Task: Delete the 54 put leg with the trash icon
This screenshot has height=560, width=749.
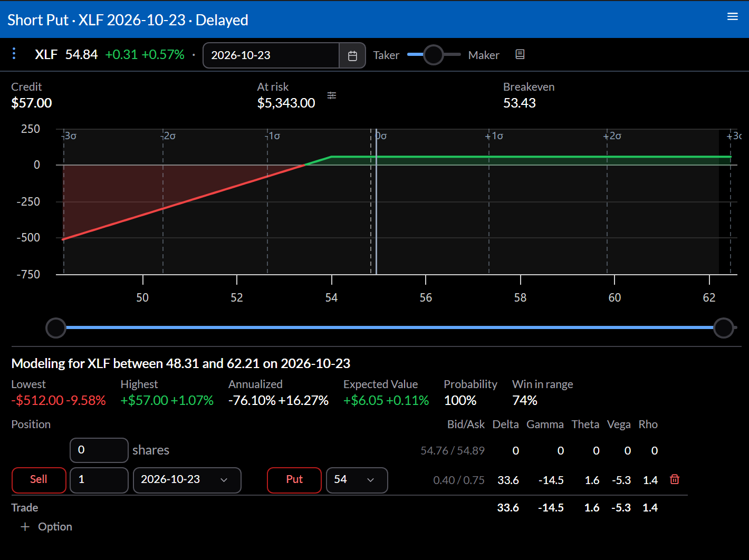Action: pos(675,479)
